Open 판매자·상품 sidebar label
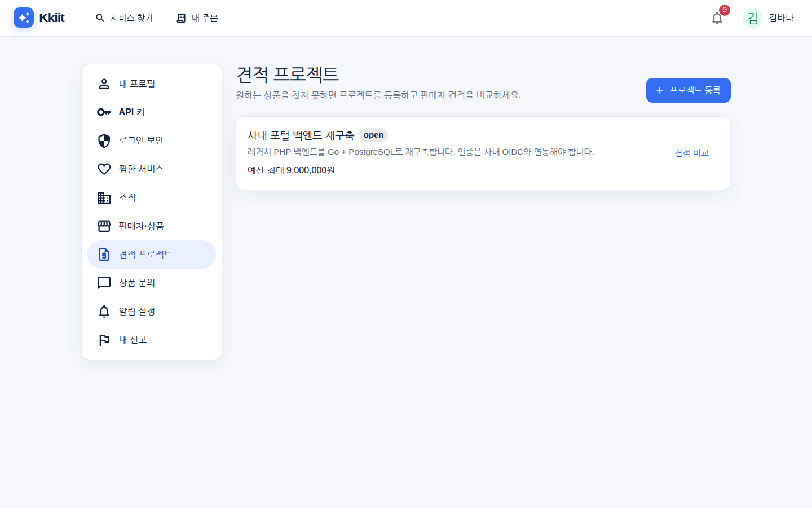Viewport: 812px width, 508px height. tap(141, 226)
